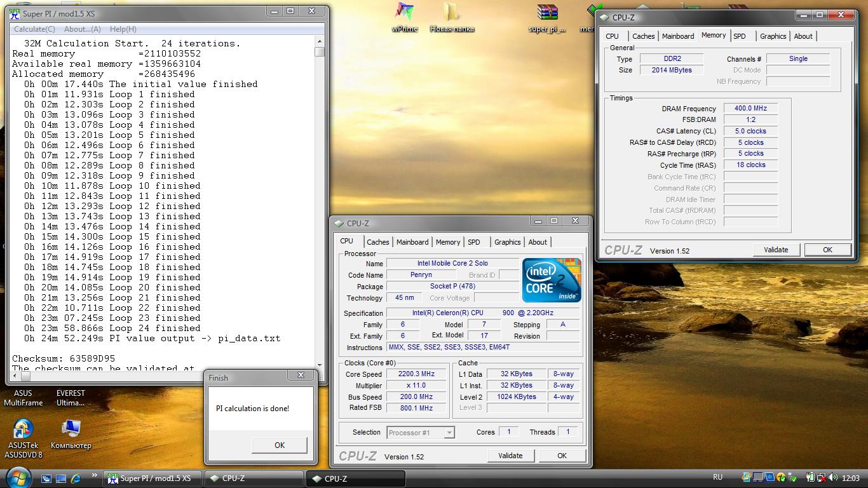Switch to Caches tab in CPU-Z CPU window
The width and height of the screenshot is (868, 488).
(x=378, y=242)
